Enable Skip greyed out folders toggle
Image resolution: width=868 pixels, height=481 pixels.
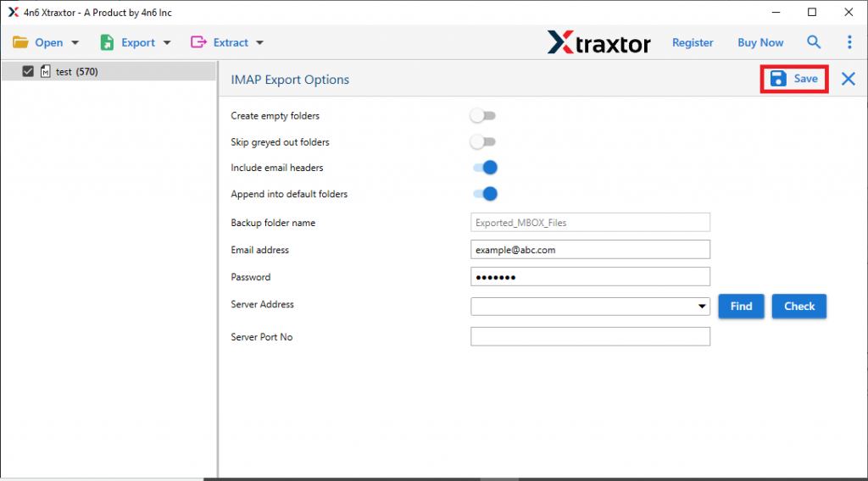click(x=483, y=141)
